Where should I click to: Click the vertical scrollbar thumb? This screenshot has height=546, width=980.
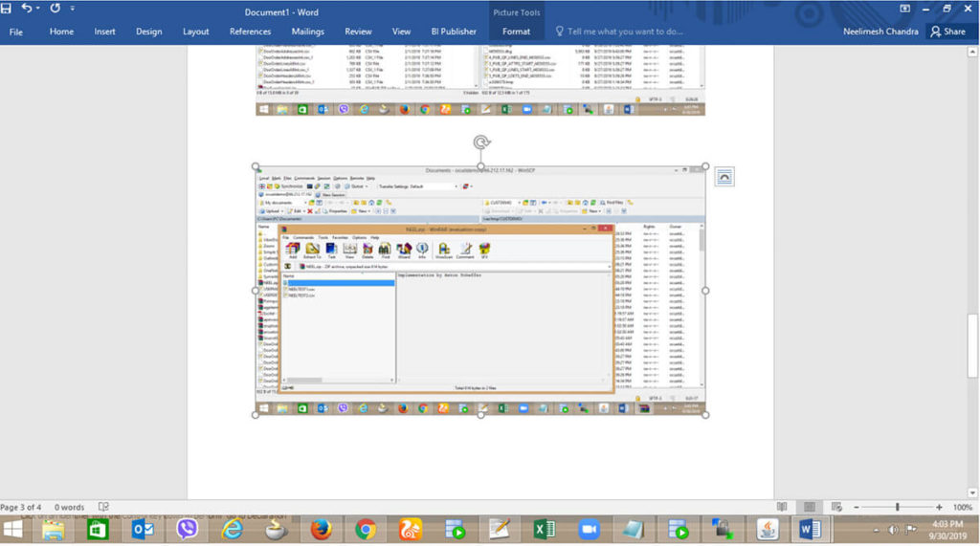[972, 345]
